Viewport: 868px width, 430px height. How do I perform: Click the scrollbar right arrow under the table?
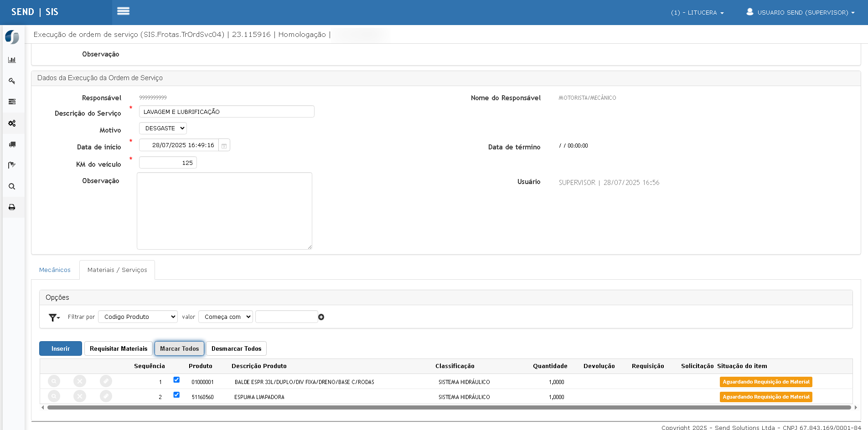(856, 408)
